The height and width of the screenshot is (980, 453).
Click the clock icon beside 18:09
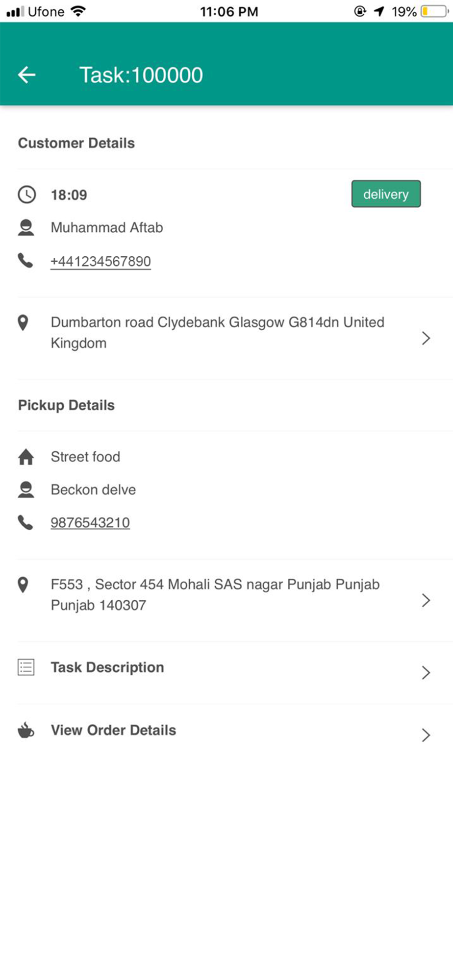pyautogui.click(x=26, y=195)
